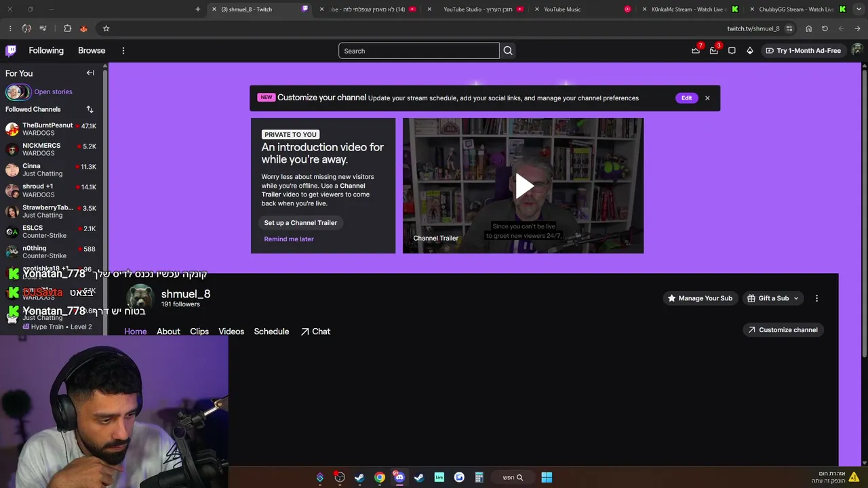Go back in browser history

[857, 28]
